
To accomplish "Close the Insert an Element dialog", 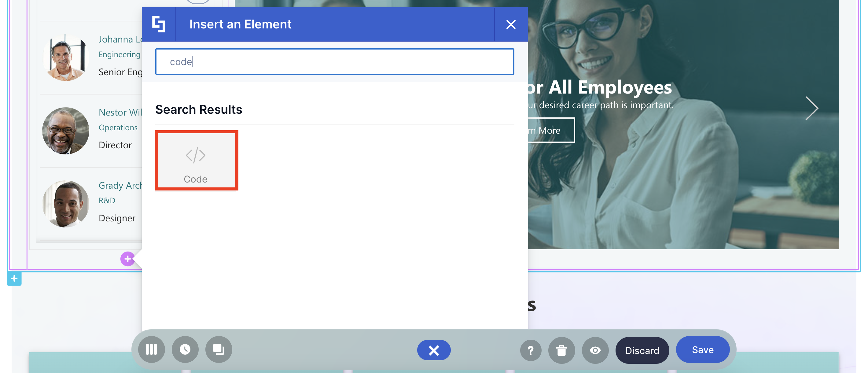I will [510, 24].
